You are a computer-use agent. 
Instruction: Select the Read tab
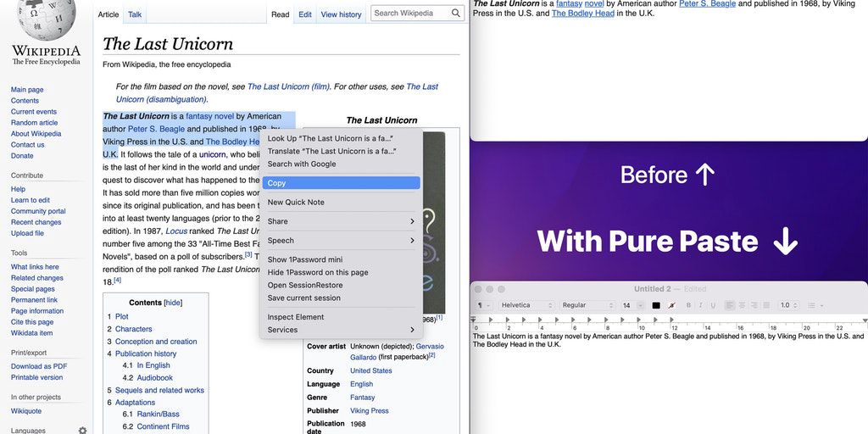(280, 14)
